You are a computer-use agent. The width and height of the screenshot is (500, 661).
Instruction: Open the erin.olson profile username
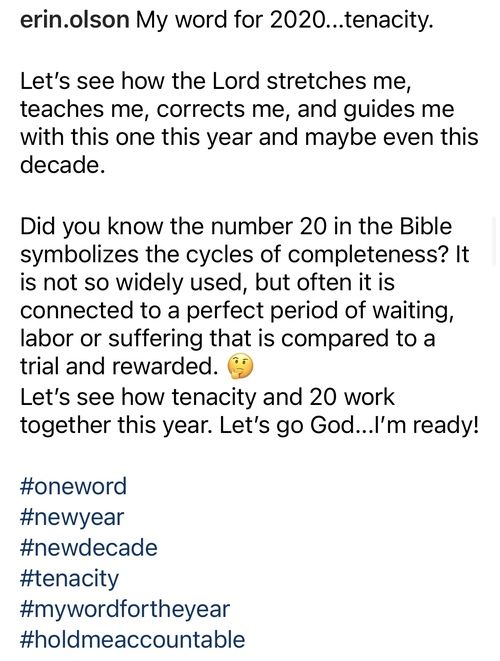[x=75, y=20]
